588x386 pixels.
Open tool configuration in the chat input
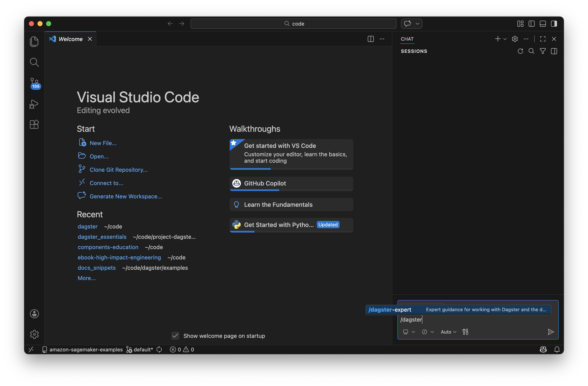(465, 332)
